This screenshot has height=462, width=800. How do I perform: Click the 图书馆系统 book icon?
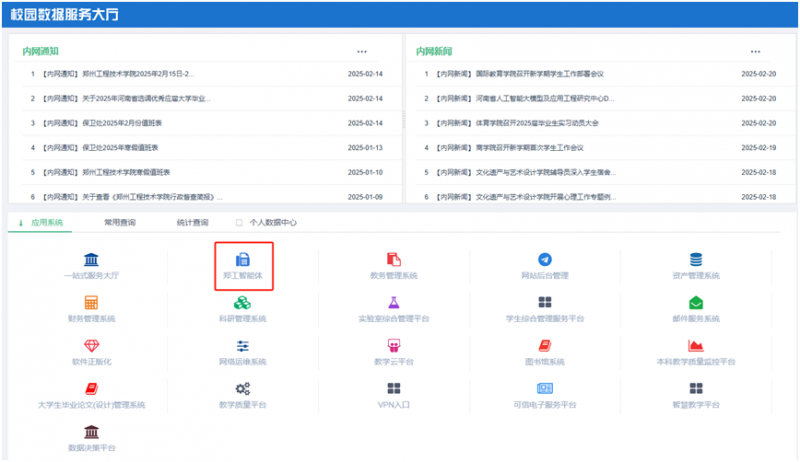coord(545,346)
